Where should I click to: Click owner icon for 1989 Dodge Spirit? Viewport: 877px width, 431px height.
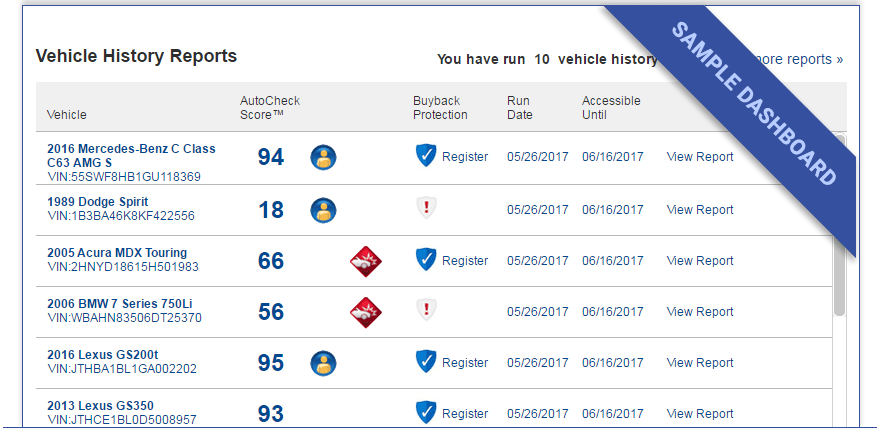pyautogui.click(x=323, y=210)
